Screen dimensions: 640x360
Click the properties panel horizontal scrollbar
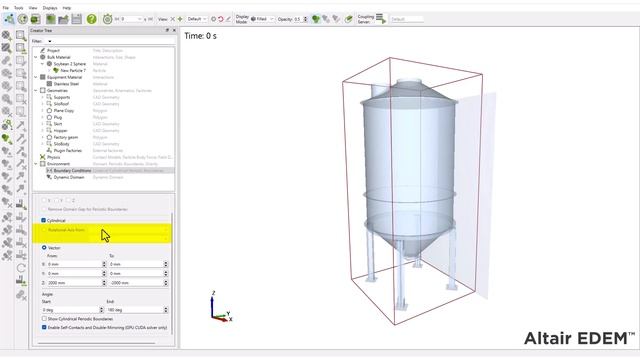pos(97,344)
